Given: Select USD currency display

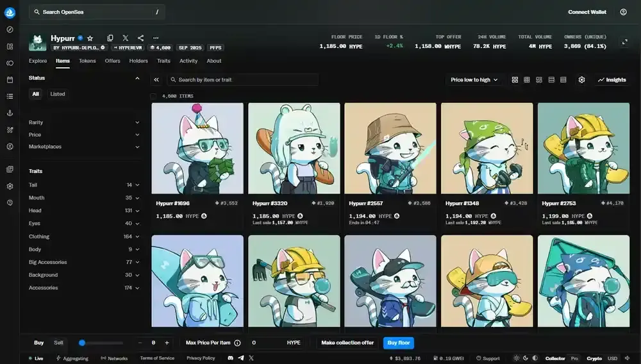Looking at the screenshot, I should click(612, 358).
